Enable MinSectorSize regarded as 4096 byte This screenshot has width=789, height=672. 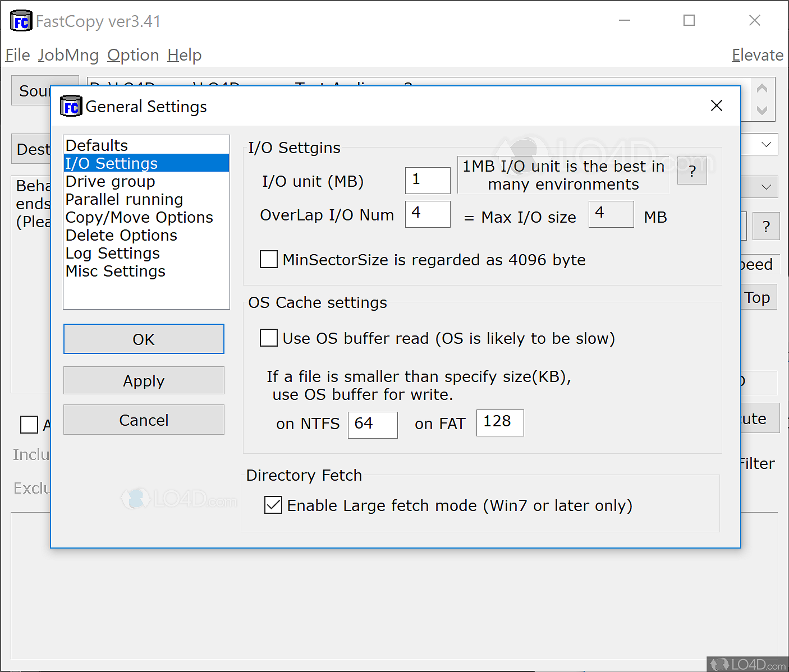click(269, 260)
